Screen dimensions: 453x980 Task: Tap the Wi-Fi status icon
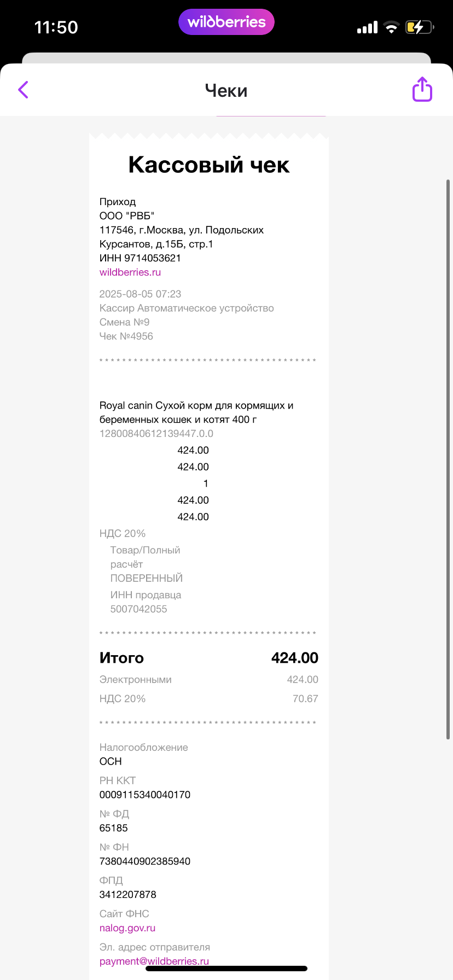point(391,27)
